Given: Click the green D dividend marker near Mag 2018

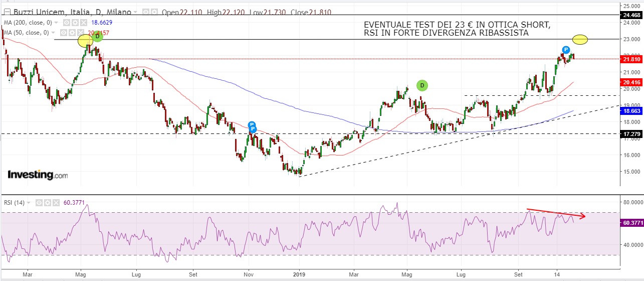Looking at the screenshot, I should pos(97,36).
